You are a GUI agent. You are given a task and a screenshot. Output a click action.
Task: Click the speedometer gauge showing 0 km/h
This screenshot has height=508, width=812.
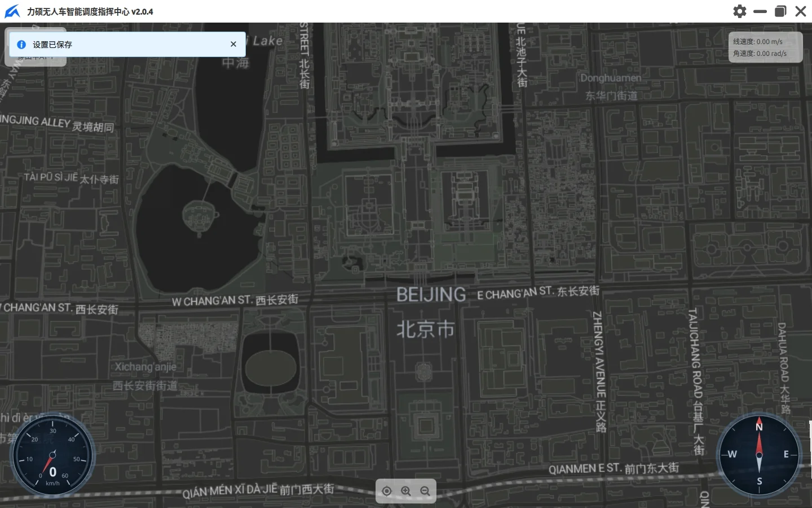[x=52, y=456]
